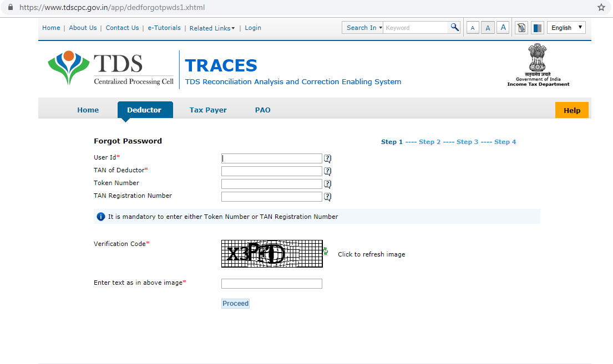Click the search magnifier icon
The image size is (613, 364).
click(x=454, y=27)
